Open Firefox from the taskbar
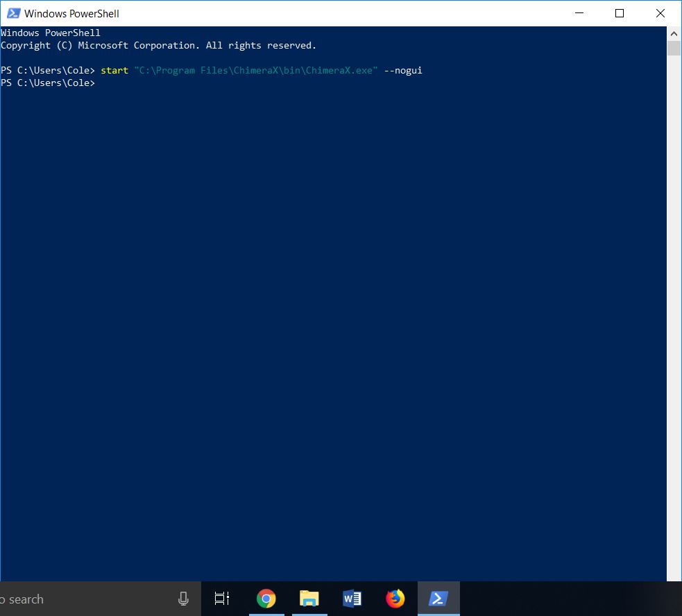This screenshot has width=682, height=616. 395,599
